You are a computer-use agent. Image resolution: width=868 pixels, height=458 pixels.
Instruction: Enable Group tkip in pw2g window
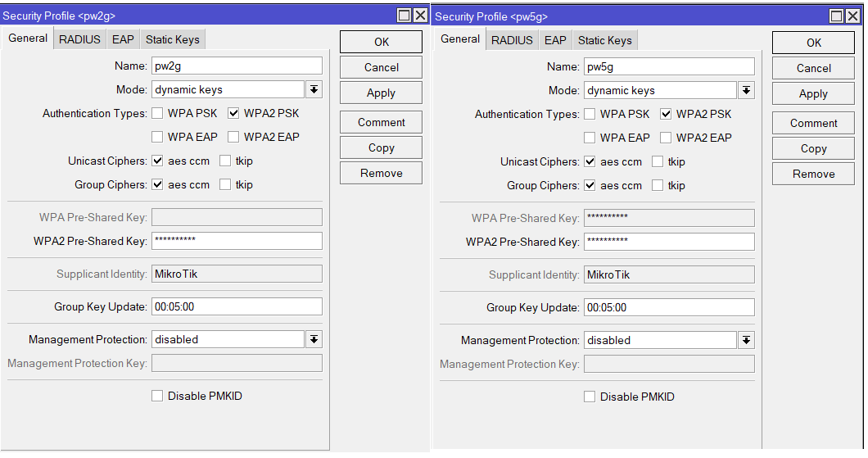tap(224, 184)
